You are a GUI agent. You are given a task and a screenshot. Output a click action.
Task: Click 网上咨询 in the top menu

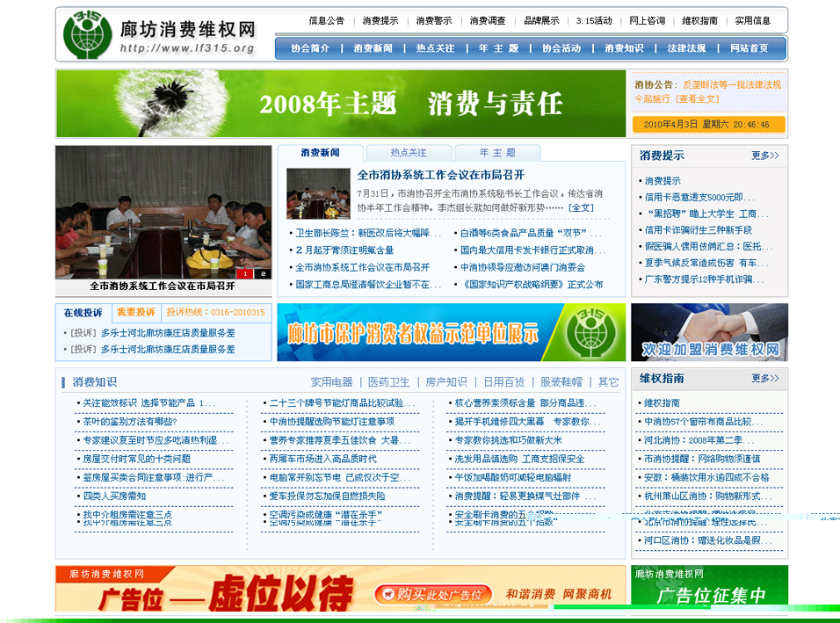[x=647, y=21]
